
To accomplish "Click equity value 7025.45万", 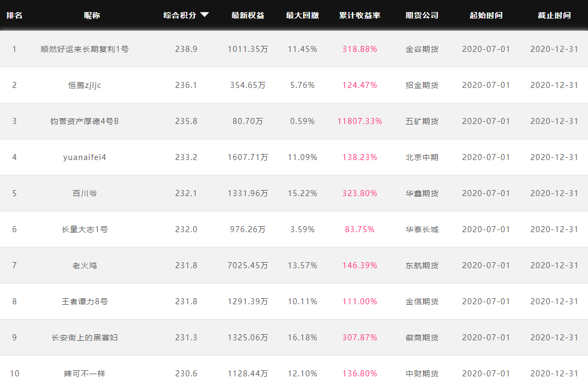I will coord(248,265).
